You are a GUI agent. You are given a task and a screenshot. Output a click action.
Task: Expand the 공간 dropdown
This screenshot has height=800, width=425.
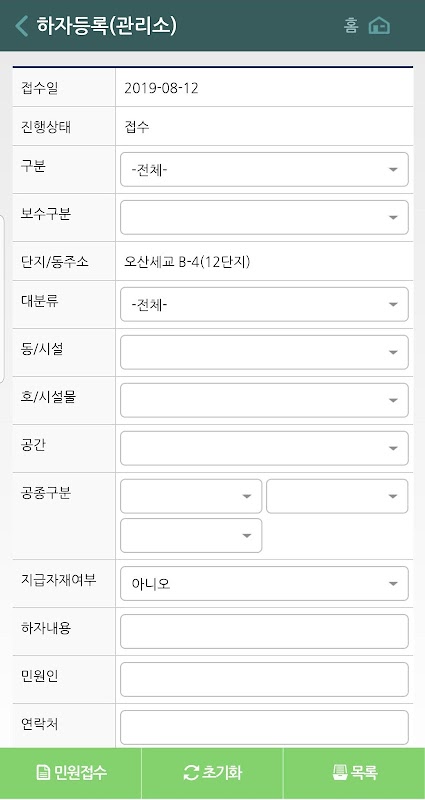264,448
